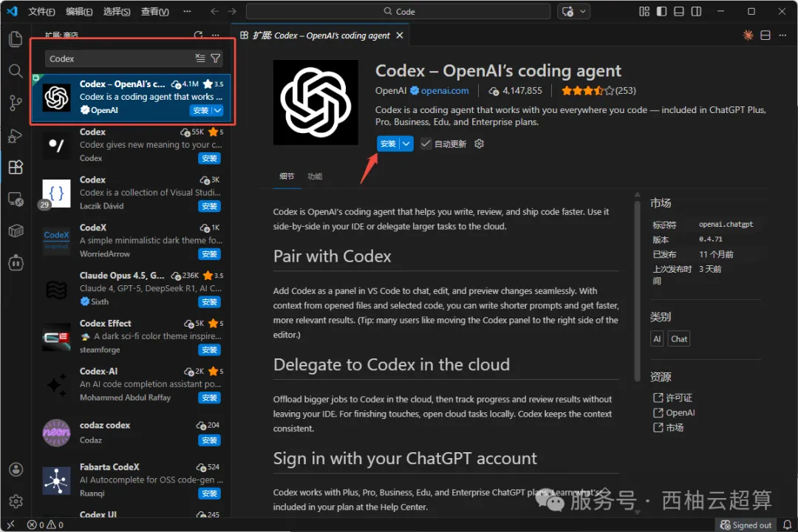
Task: Open the openai.com publisher link
Action: tap(444, 91)
